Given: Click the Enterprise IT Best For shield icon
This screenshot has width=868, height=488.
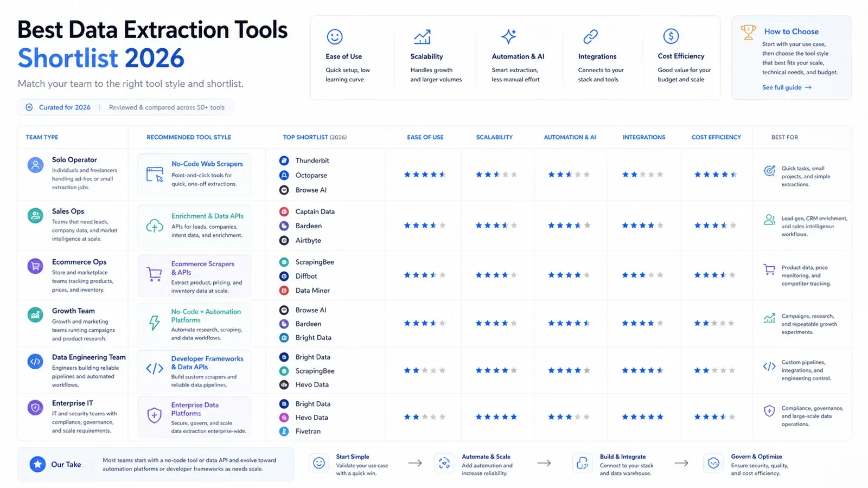Looking at the screenshot, I should point(769,411).
